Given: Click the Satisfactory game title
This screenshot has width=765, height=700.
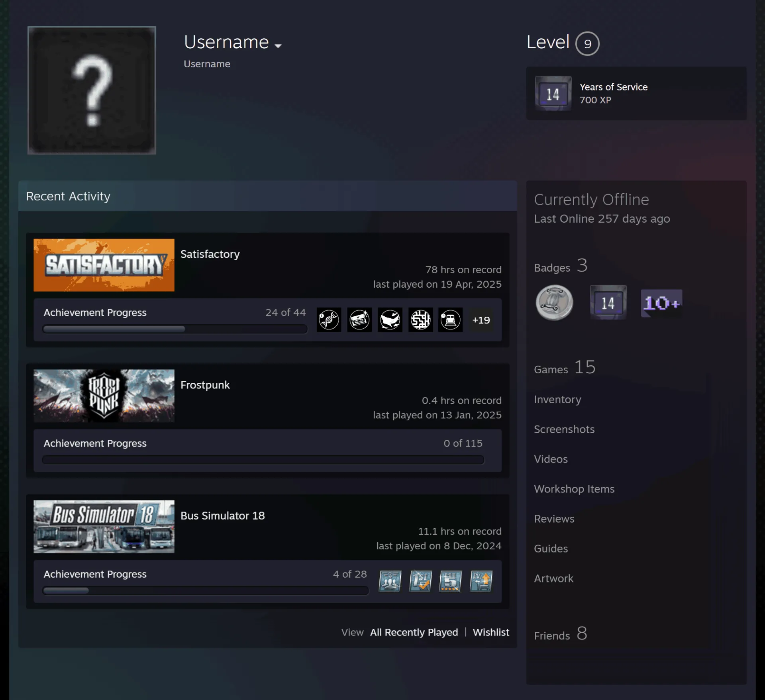Looking at the screenshot, I should pos(210,254).
